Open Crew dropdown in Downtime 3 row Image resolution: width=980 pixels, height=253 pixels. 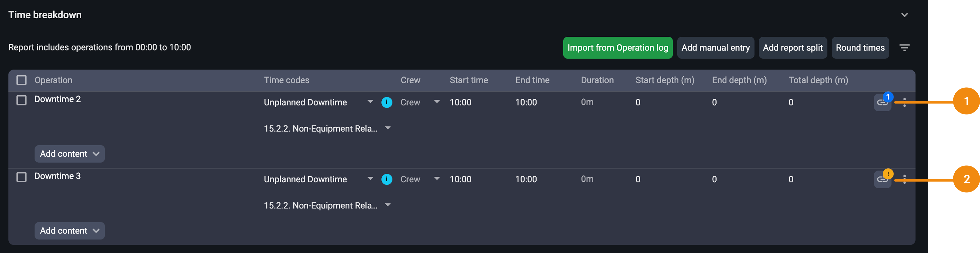pos(437,179)
